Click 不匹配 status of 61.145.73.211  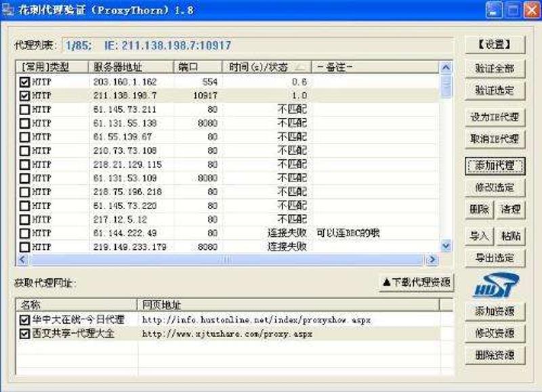tap(292, 110)
